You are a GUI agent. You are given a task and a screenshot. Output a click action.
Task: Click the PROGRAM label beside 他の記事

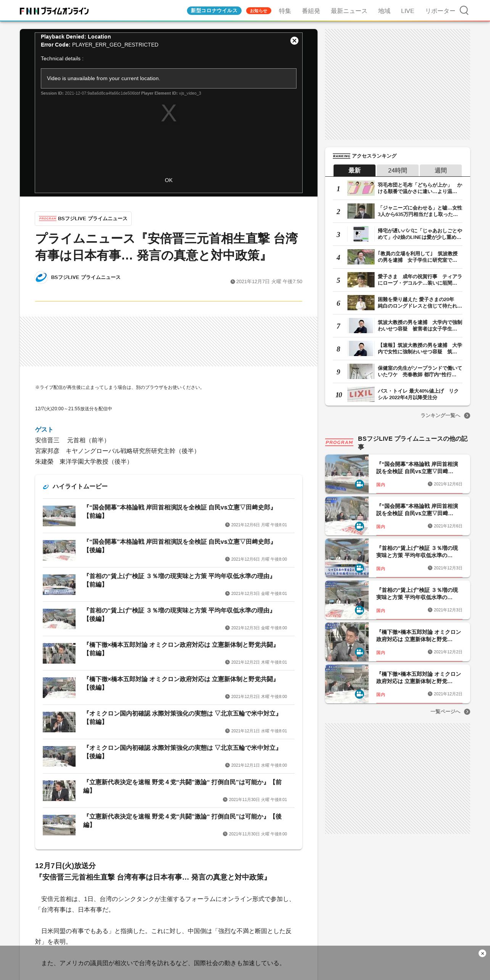point(339,442)
